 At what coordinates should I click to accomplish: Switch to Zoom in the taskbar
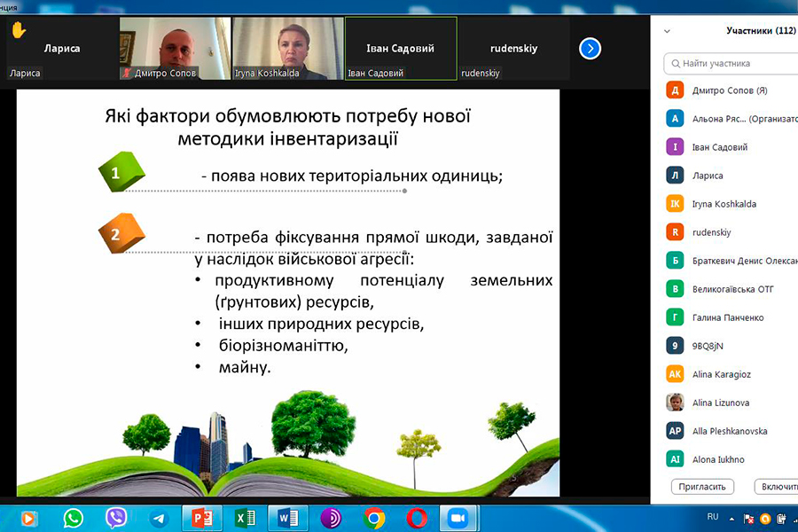458,518
